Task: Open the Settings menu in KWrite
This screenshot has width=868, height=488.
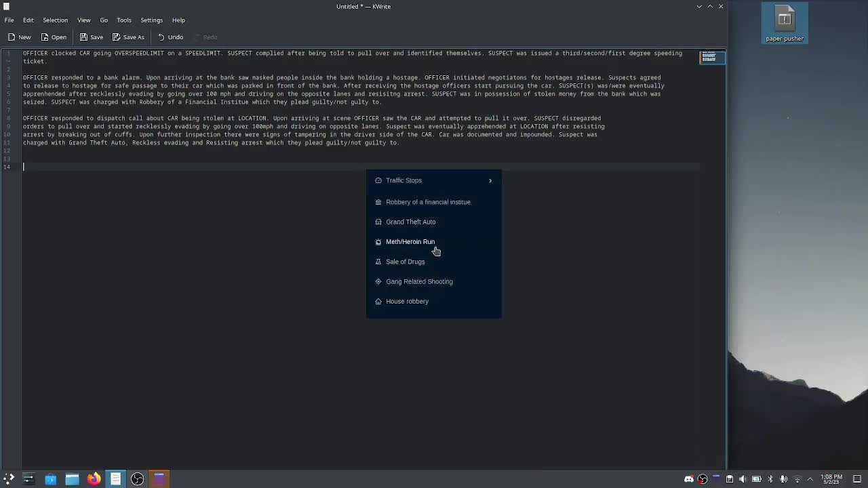Action: click(151, 20)
